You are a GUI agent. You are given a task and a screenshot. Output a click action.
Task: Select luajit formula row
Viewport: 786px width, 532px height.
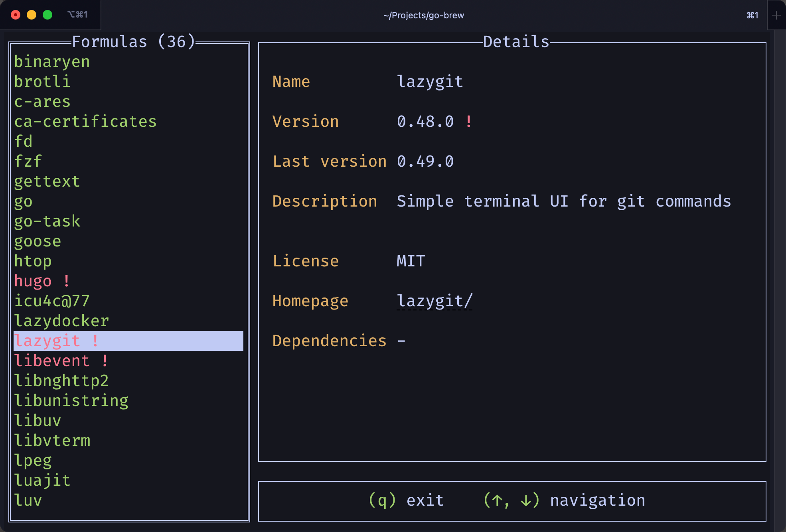pos(128,481)
